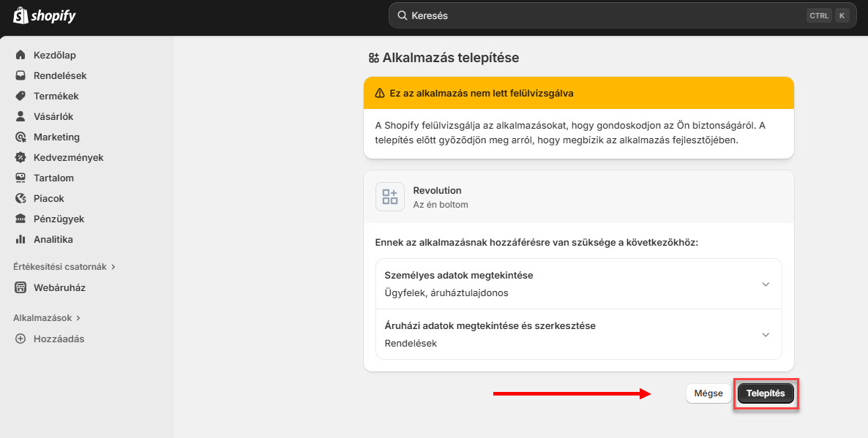The image size is (868, 438).
Task: Expand Személyes adatok megtekintése permission row
Action: [x=766, y=284]
